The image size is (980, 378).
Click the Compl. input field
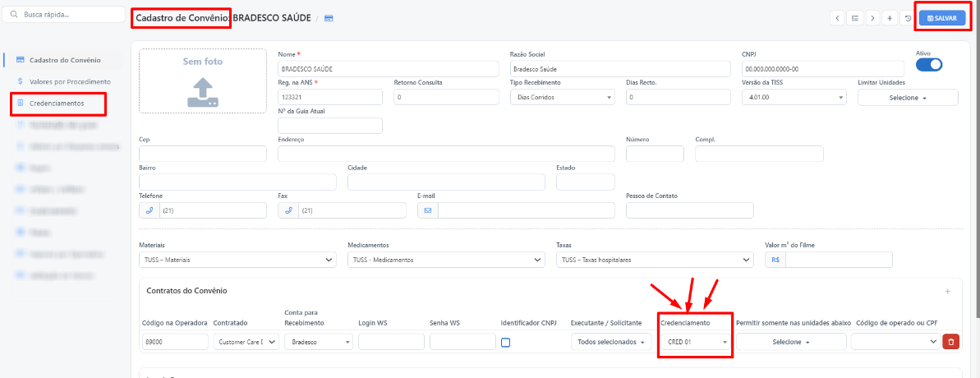pyautogui.click(x=759, y=154)
